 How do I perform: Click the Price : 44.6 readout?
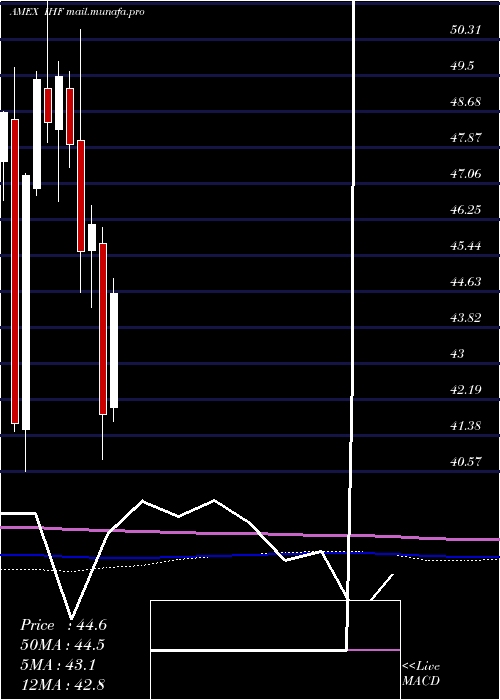(x=63, y=625)
